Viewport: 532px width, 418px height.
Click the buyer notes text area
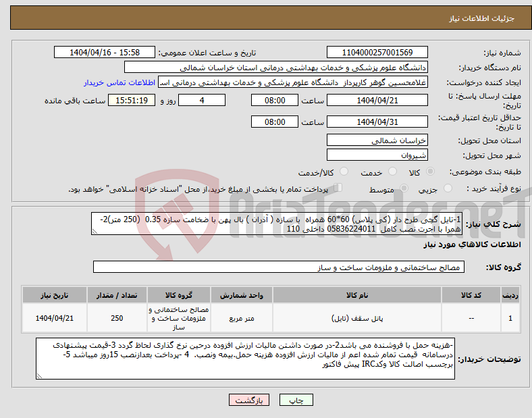(x=245, y=359)
